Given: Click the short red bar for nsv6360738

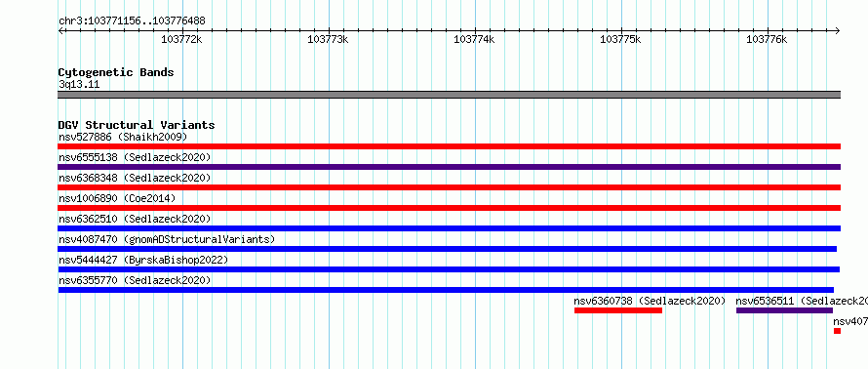Looking at the screenshot, I should 618,310.
